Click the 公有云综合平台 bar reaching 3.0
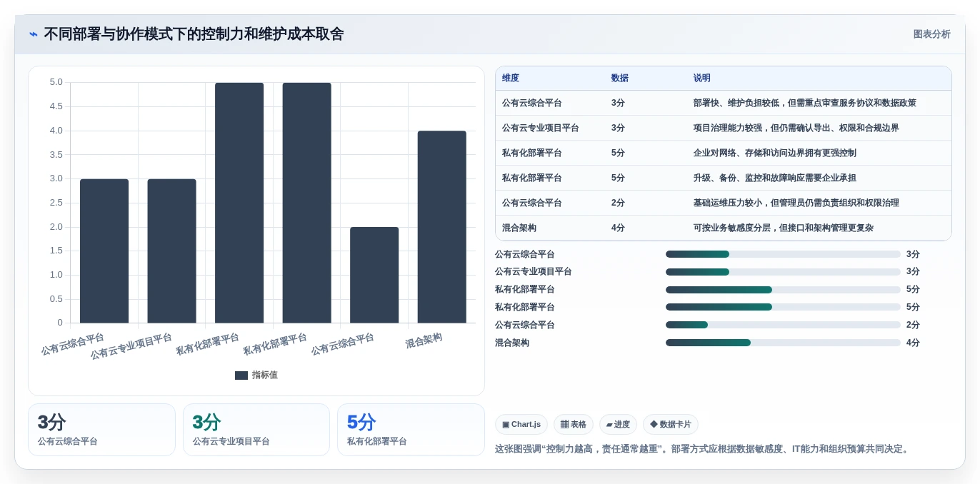The image size is (980, 484). (104, 251)
